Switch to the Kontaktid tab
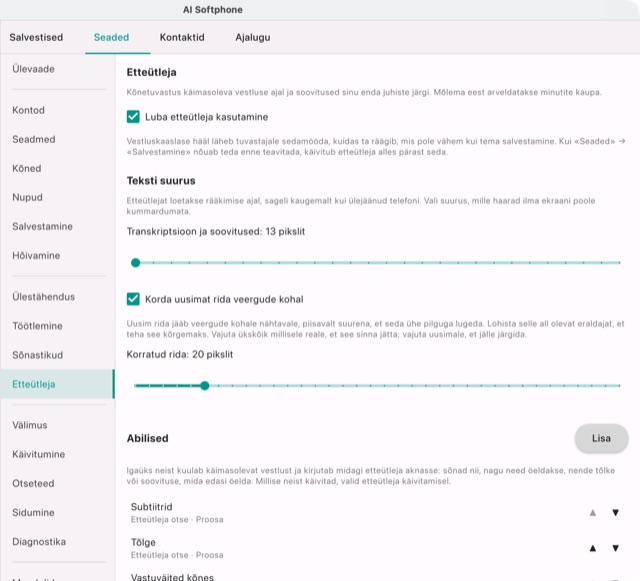Viewport: 640px width, 581px height. click(182, 37)
